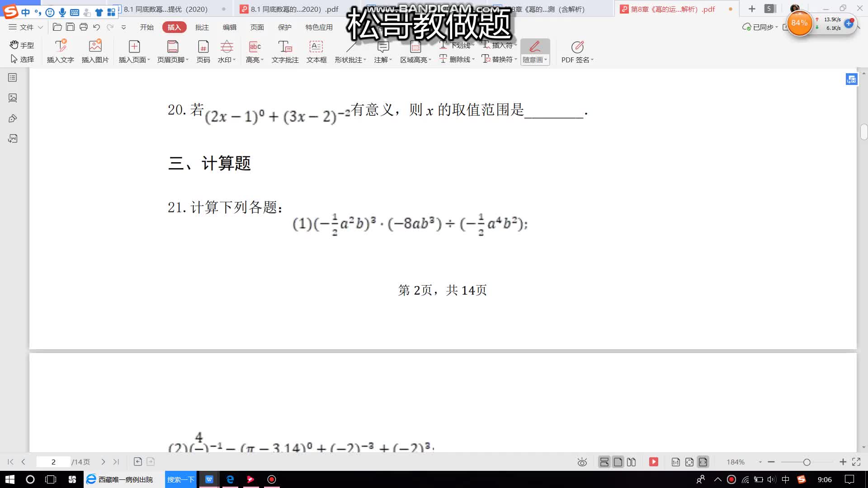The height and width of the screenshot is (488, 868).
Task: Open Windows Start menu
Action: click(x=10, y=479)
